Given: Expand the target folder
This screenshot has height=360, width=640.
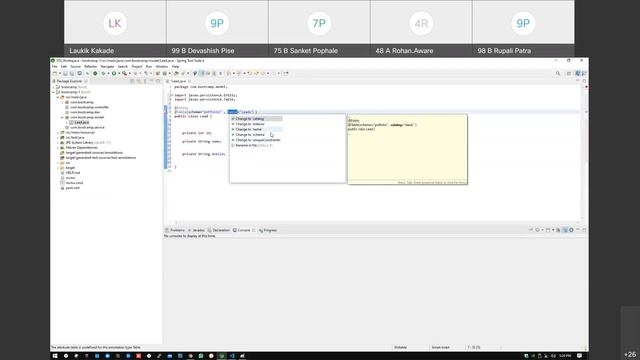Looking at the screenshot, I should coord(58,168).
